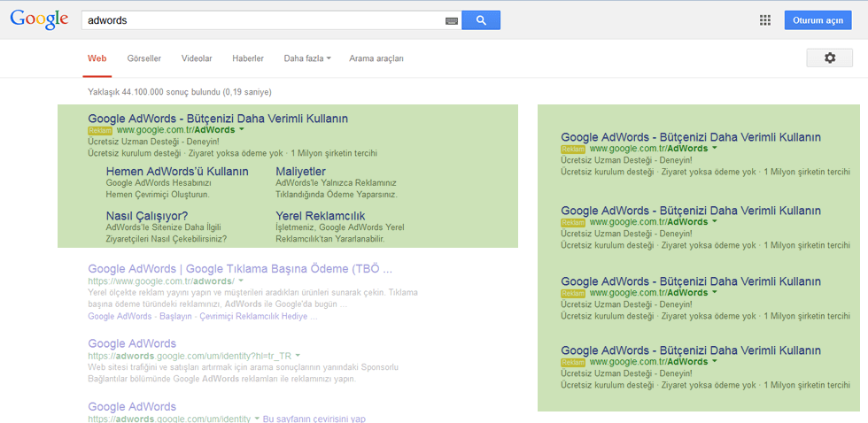Expand URL dropdown of second right-column ad
The width and height of the screenshot is (868, 423).
point(715,221)
